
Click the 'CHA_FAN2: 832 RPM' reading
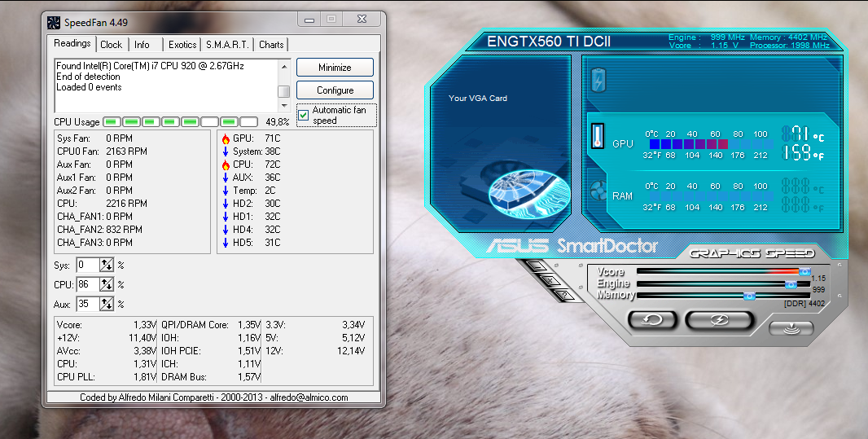(99, 229)
